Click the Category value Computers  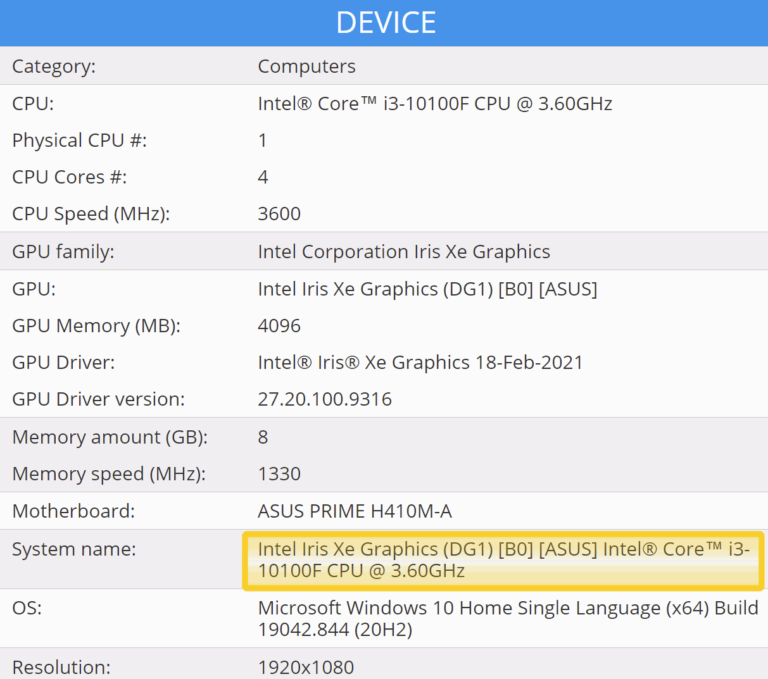(x=306, y=67)
